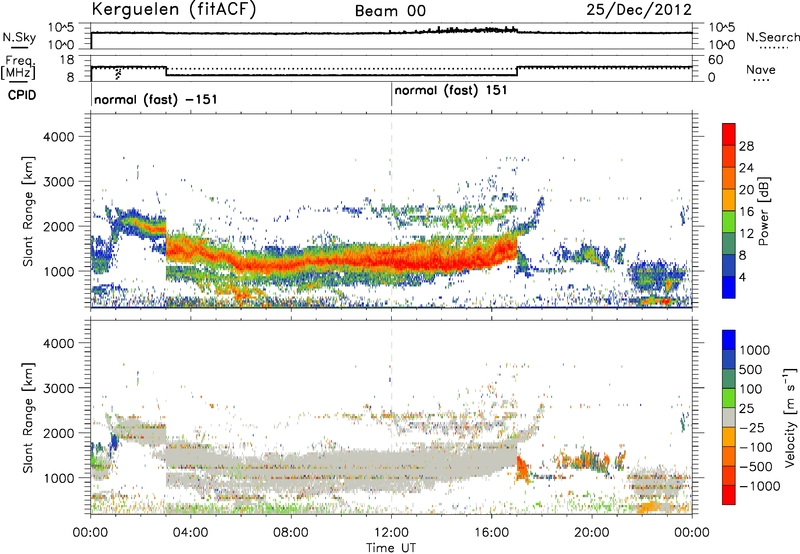800x554 pixels.
Task: Click the power panel "Slant Range [km]" label
Action: 28,211
